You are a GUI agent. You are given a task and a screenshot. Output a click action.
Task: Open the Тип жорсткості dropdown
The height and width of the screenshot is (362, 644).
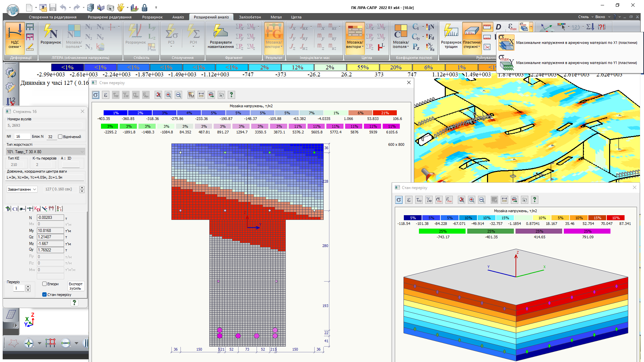tap(46, 152)
